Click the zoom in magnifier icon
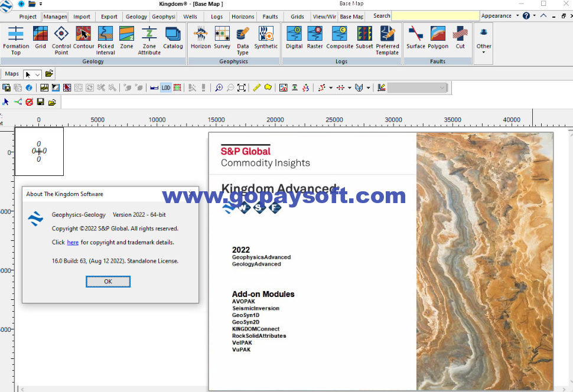This screenshot has height=392, width=573. pyautogui.click(x=219, y=88)
